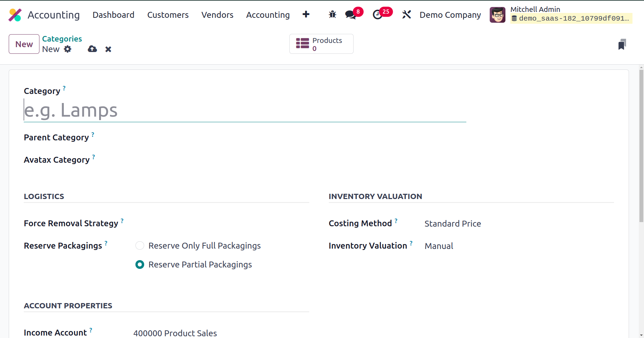Click the plus icon in the navbar
The width and height of the screenshot is (644, 338).
pyautogui.click(x=306, y=14)
